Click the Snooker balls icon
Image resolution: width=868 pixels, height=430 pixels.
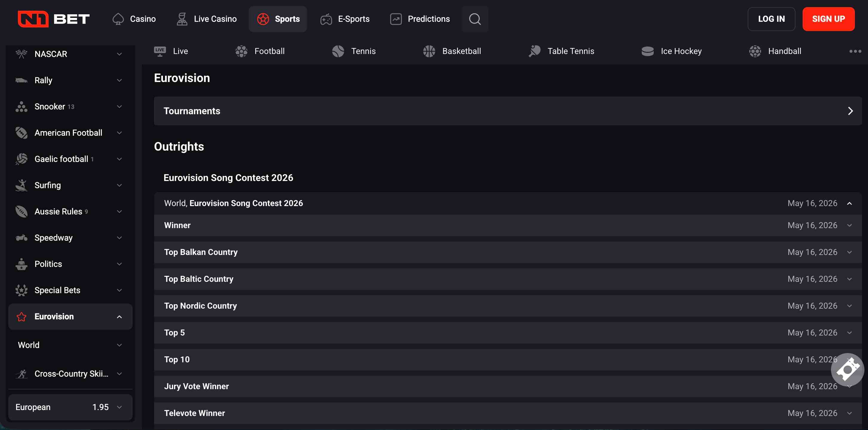(x=21, y=106)
